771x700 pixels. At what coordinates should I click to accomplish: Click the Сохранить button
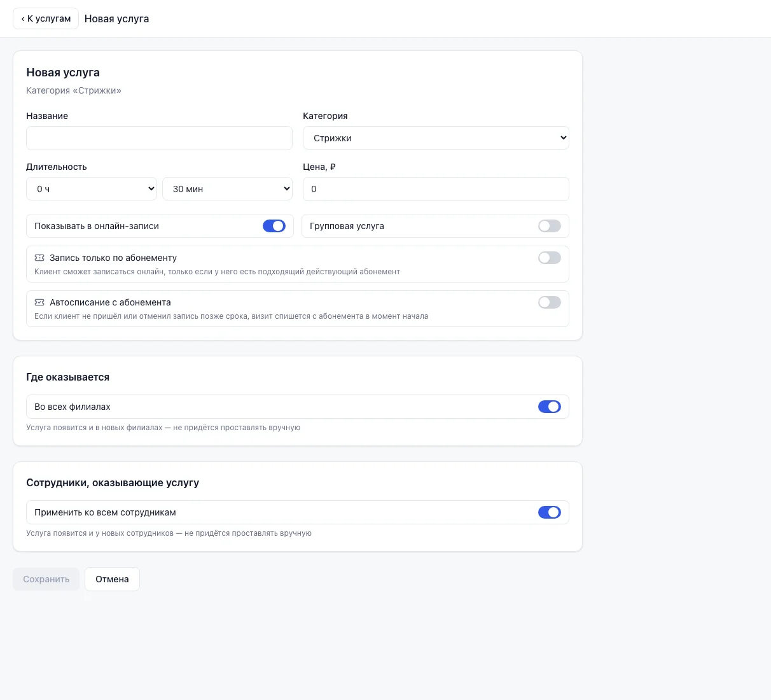pyautogui.click(x=46, y=579)
